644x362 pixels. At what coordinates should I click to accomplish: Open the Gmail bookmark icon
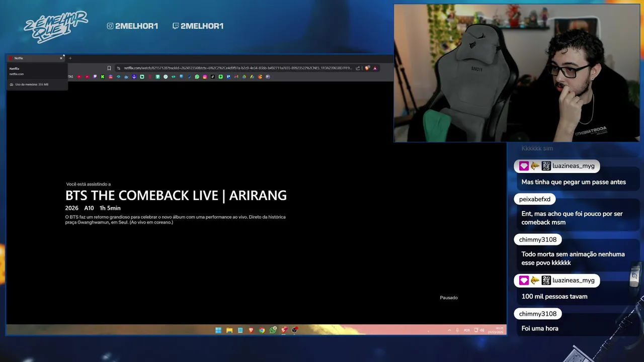click(236, 76)
